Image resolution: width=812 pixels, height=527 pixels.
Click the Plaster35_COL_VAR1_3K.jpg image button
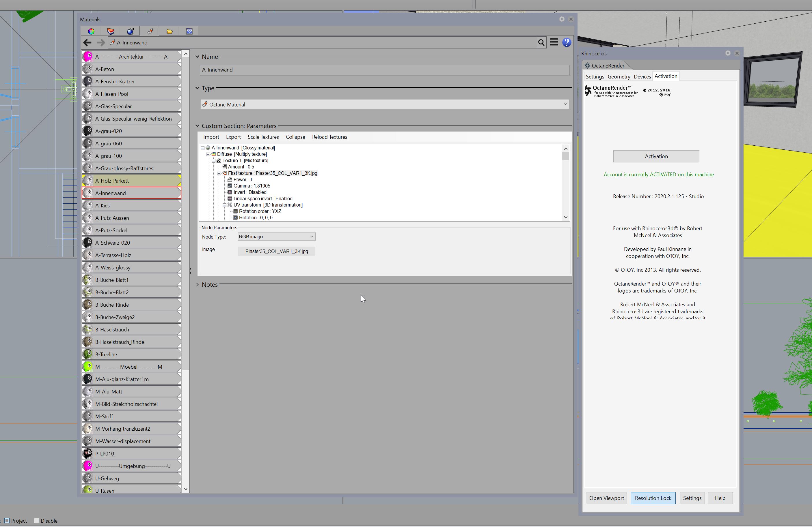[276, 251]
